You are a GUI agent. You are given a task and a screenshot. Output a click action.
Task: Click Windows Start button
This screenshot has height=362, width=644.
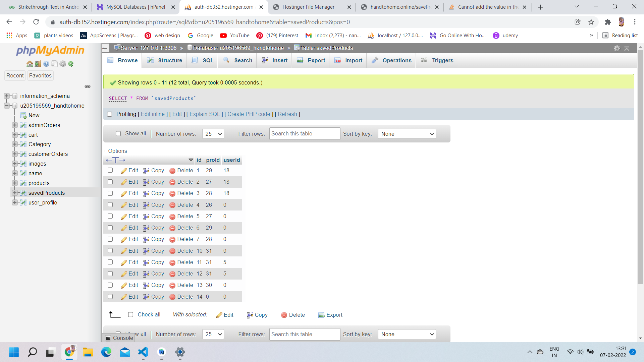(14, 352)
